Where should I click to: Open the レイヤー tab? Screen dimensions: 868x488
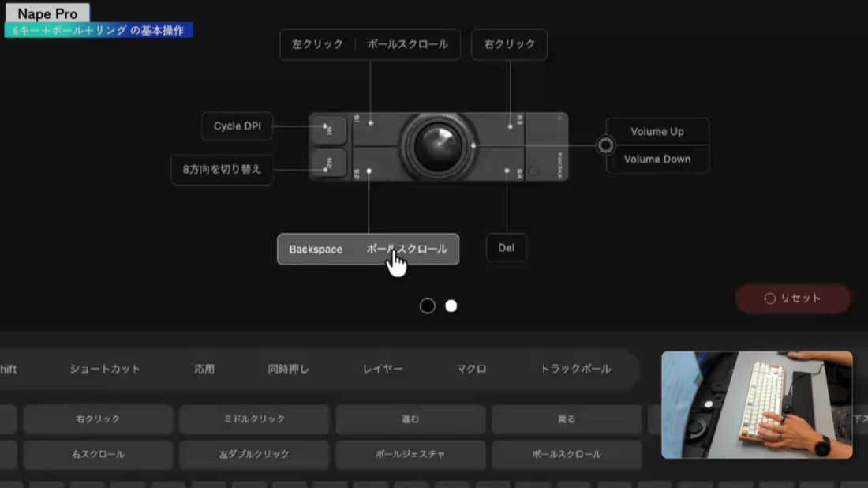coord(383,369)
